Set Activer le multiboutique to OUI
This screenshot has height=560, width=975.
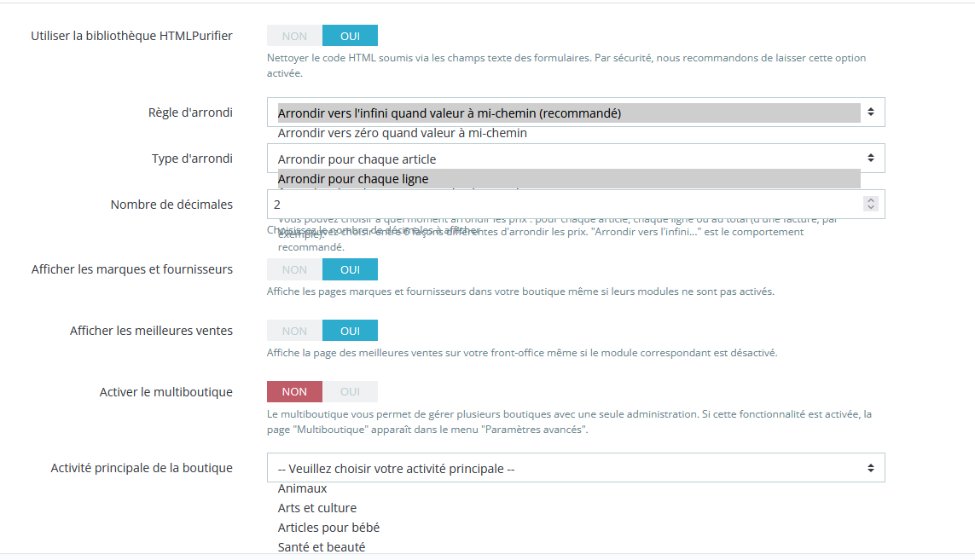[350, 391]
